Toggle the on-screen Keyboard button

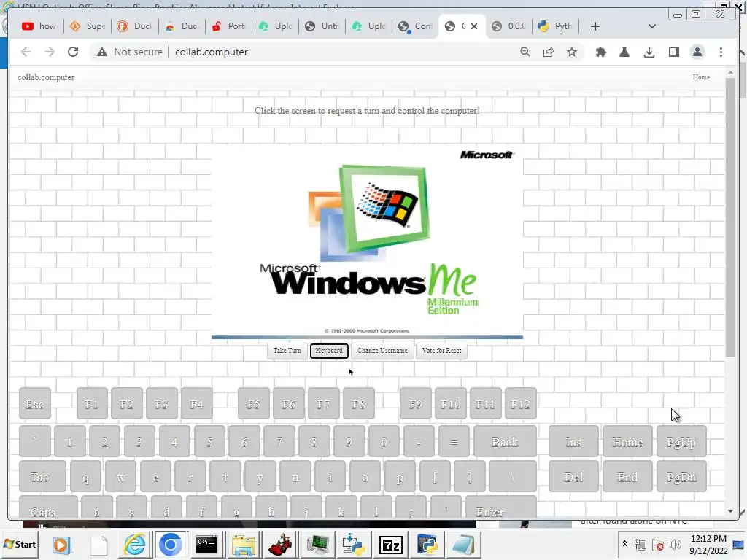tap(329, 351)
